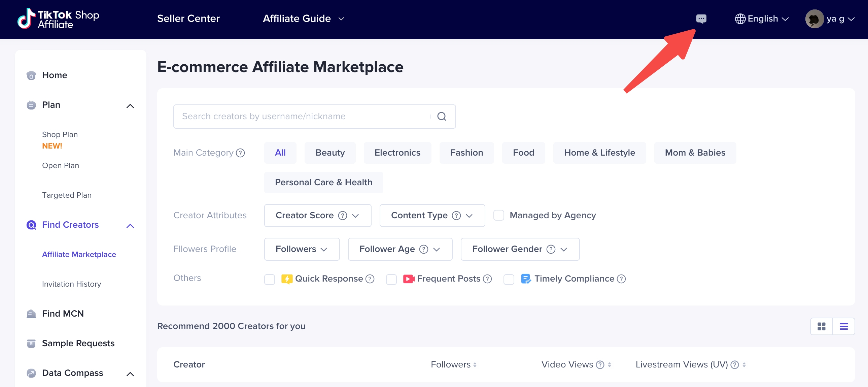Enable Managed by Agency checkbox
The height and width of the screenshot is (387, 868).
(x=498, y=215)
